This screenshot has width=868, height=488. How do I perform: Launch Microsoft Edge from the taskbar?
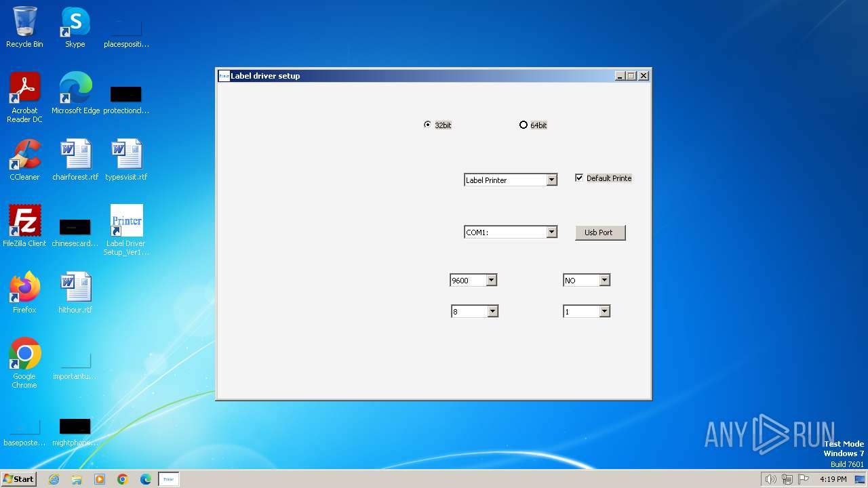coord(146,479)
